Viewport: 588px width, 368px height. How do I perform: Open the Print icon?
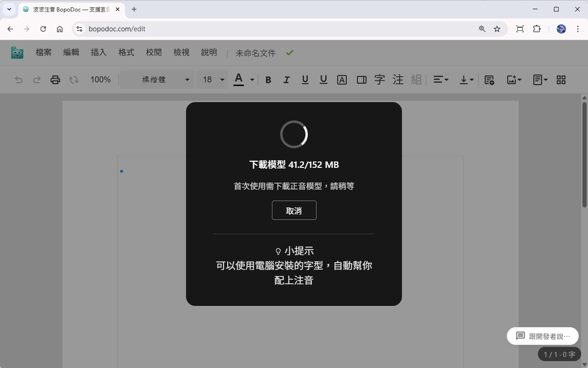pos(55,80)
